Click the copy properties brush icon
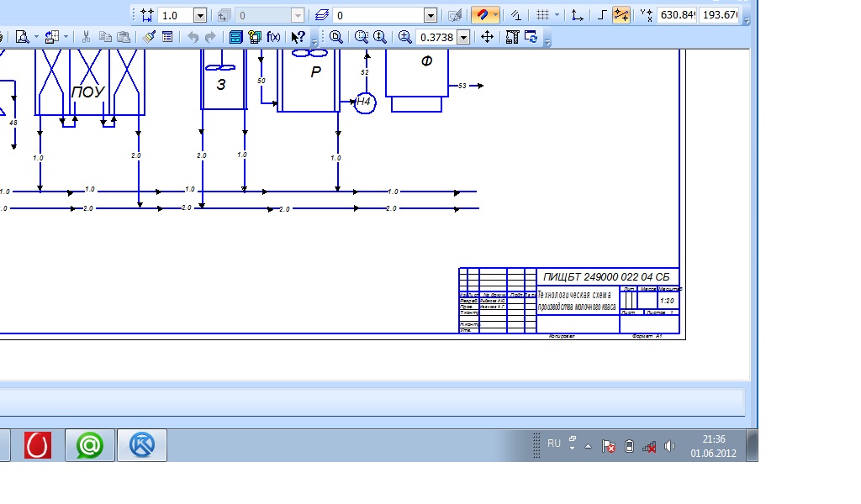Image resolution: width=861 pixels, height=504 pixels. click(149, 37)
